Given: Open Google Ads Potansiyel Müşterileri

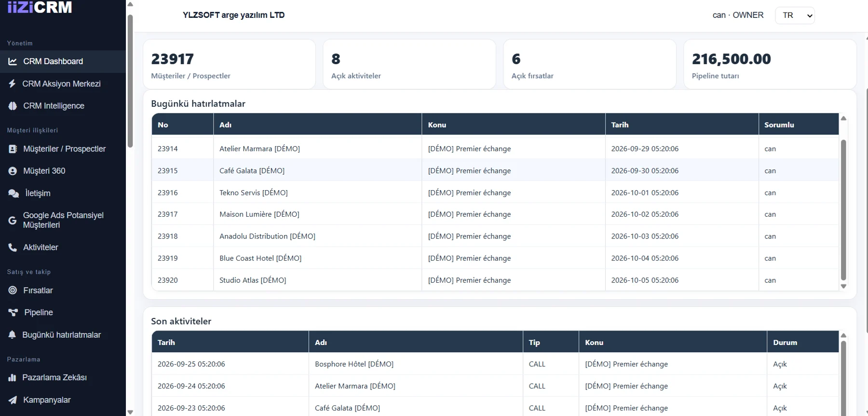Looking at the screenshot, I should (63, 220).
